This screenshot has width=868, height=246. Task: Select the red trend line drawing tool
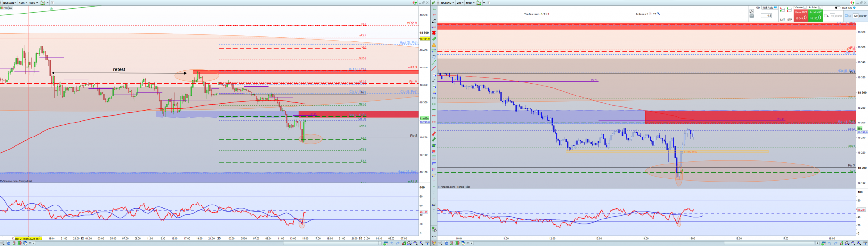434,68
